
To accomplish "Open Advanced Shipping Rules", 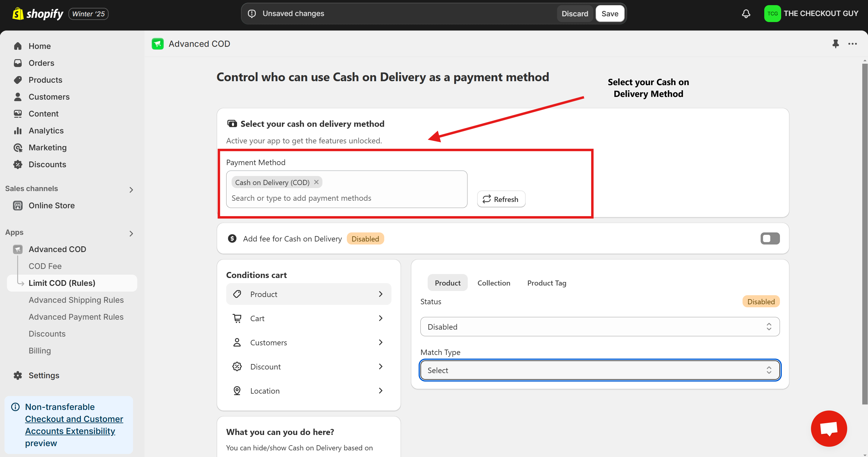I will (76, 300).
